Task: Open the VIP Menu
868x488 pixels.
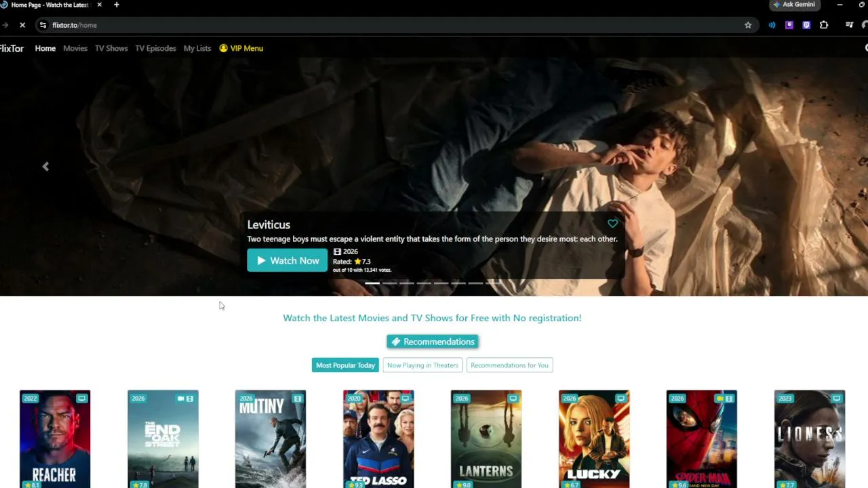Action: [x=241, y=48]
